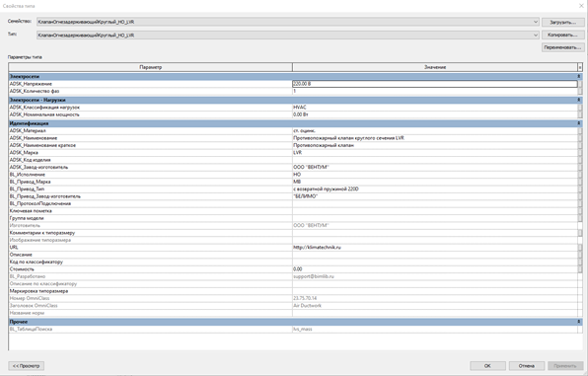Click associate button for Комментарии к типоразмеру row
This screenshot has height=376, width=588.
pyautogui.click(x=580, y=233)
